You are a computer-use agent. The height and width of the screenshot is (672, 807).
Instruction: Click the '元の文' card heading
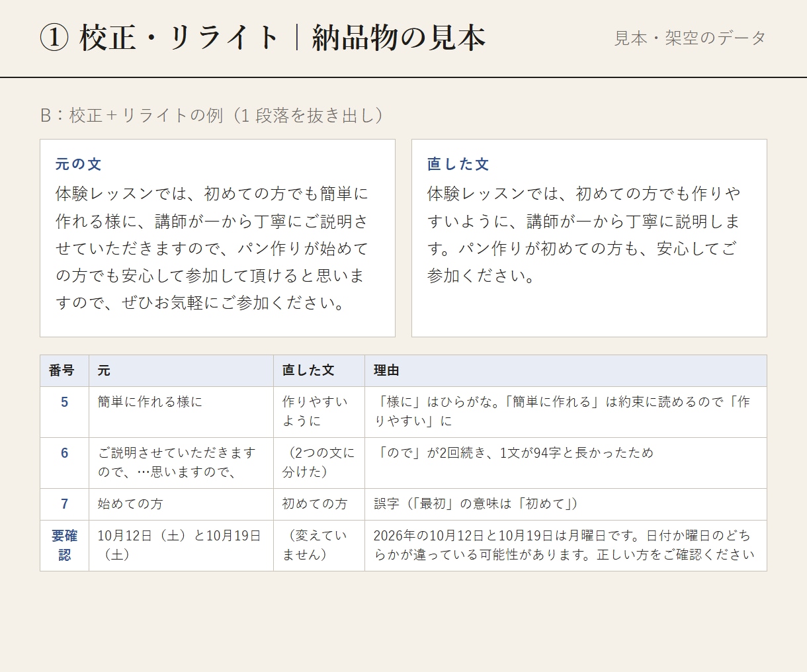pyautogui.click(x=79, y=164)
